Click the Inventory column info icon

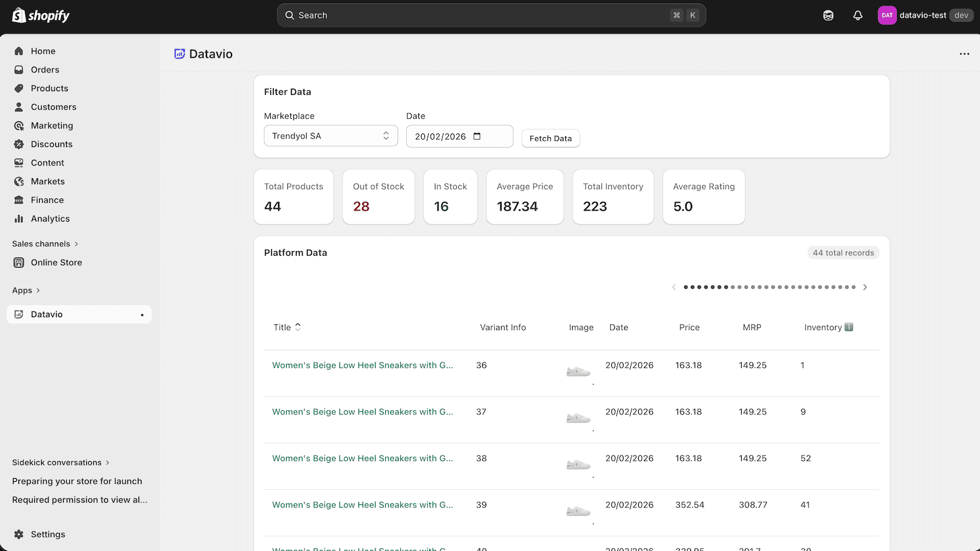pos(849,327)
